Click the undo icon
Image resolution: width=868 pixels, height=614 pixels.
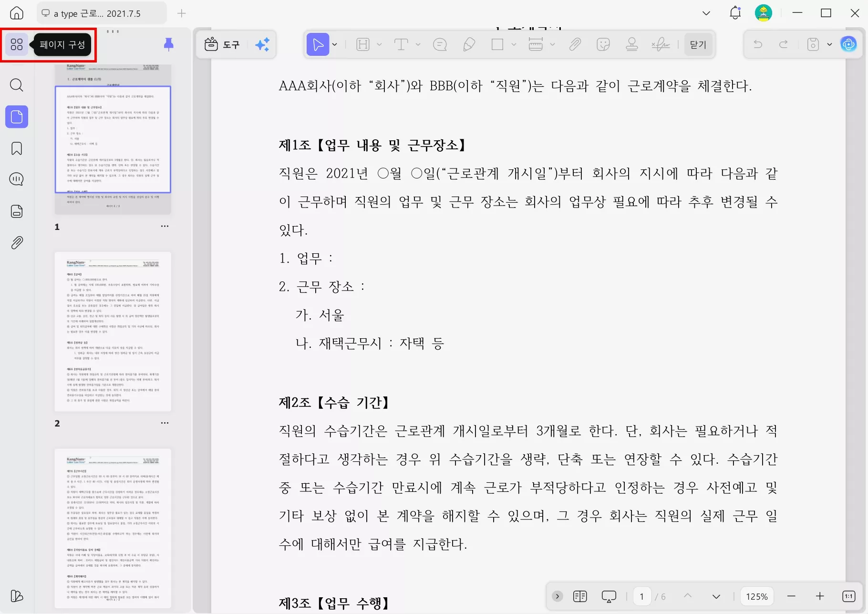(758, 44)
